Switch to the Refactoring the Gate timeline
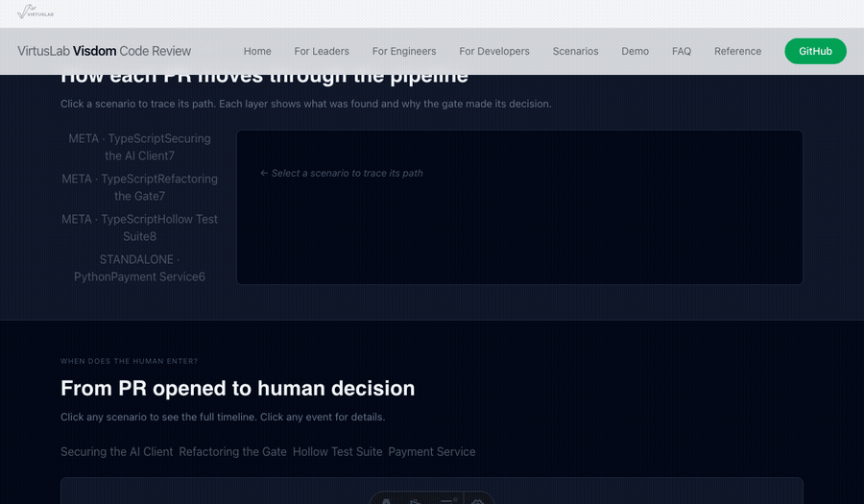This screenshot has height=504, width=864. [232, 451]
